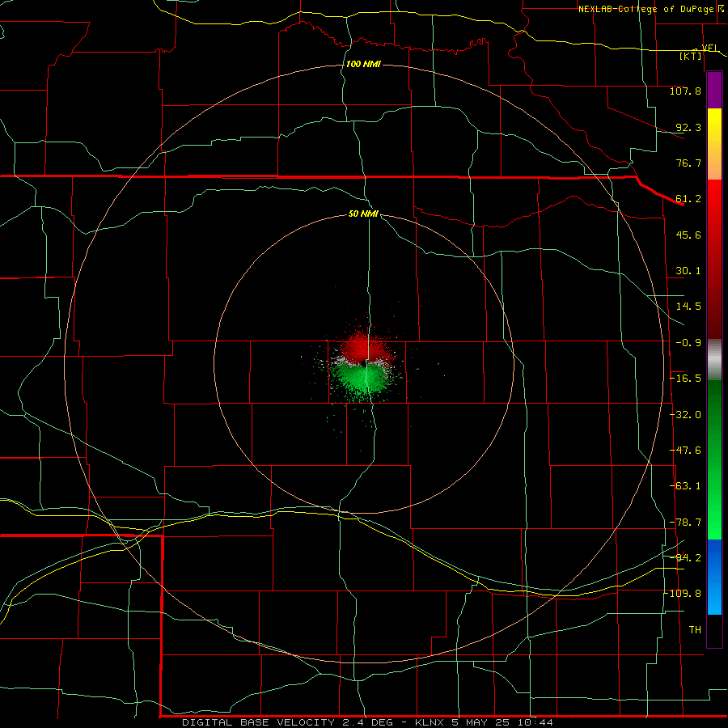The image size is (728, 728).
Task: Click the -47.6 scale value
Action: point(685,451)
